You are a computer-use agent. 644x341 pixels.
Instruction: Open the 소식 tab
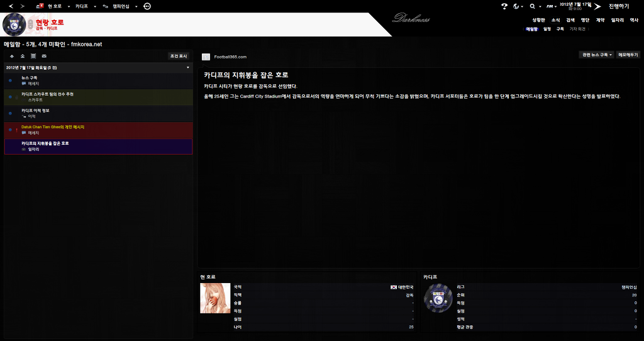555,20
